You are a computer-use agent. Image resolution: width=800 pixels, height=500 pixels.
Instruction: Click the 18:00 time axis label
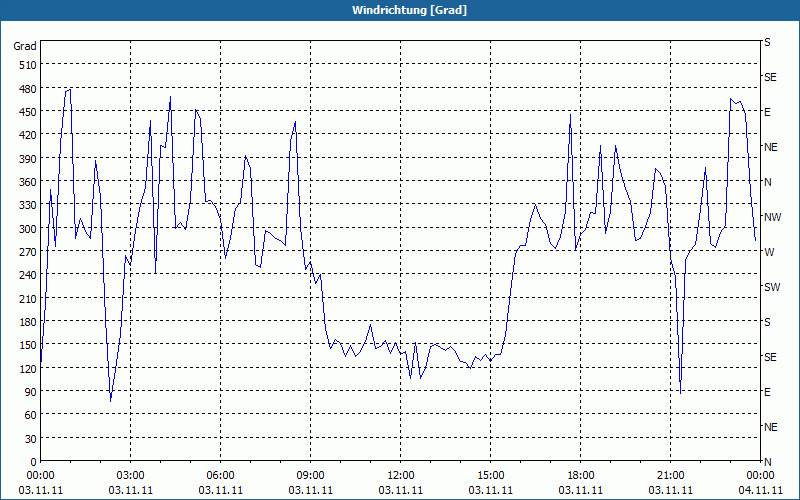coord(581,476)
